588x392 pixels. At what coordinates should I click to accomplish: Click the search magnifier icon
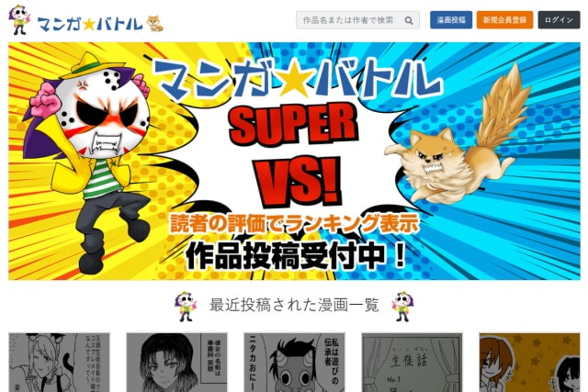(x=409, y=20)
